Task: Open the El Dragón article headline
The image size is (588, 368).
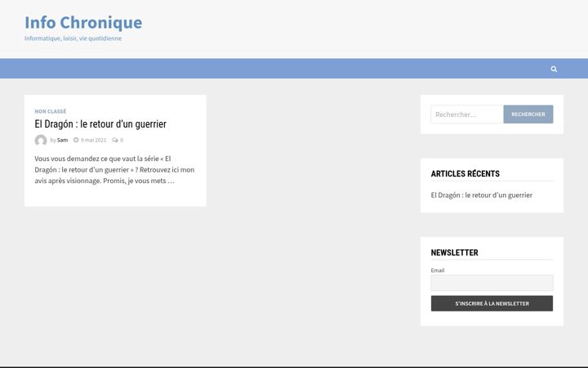Action: pyautogui.click(x=100, y=124)
